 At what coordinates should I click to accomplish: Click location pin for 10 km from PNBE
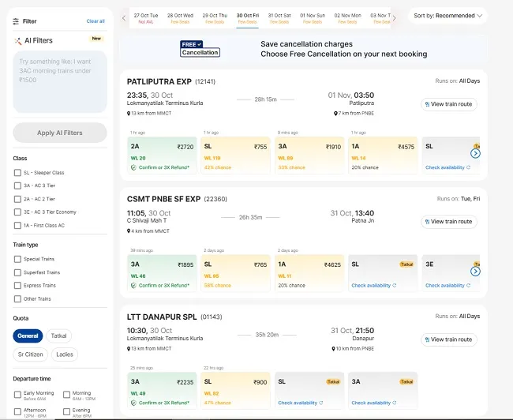[x=333, y=349]
